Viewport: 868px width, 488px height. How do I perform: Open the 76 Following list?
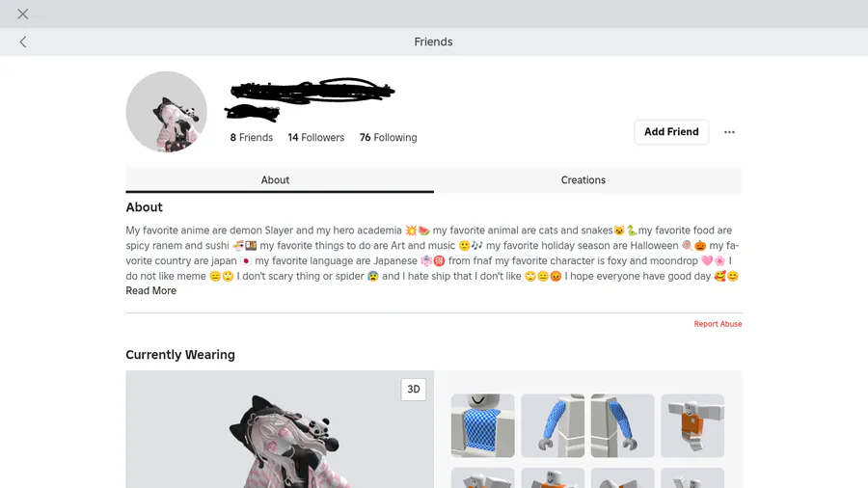point(388,138)
